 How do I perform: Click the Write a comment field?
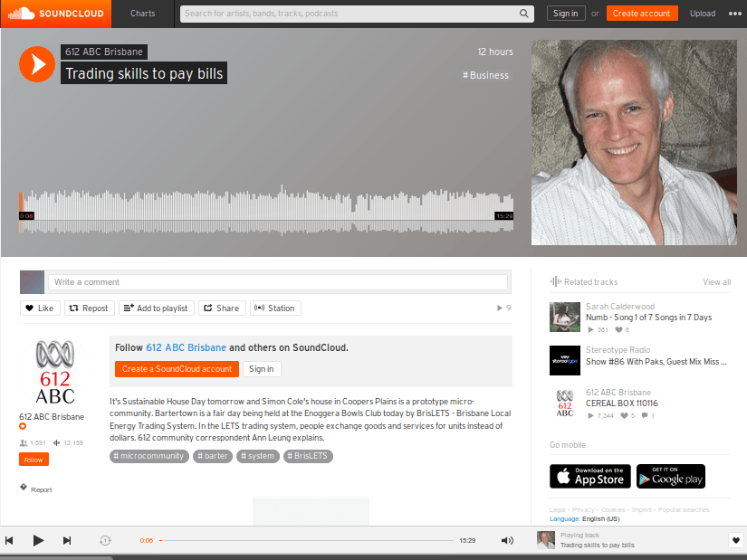click(x=278, y=282)
